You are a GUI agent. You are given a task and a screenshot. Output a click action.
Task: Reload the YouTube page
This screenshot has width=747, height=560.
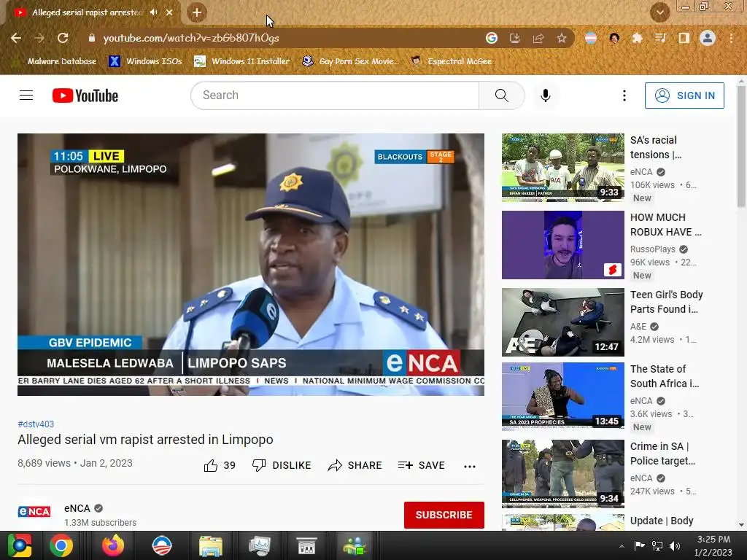[63, 38]
